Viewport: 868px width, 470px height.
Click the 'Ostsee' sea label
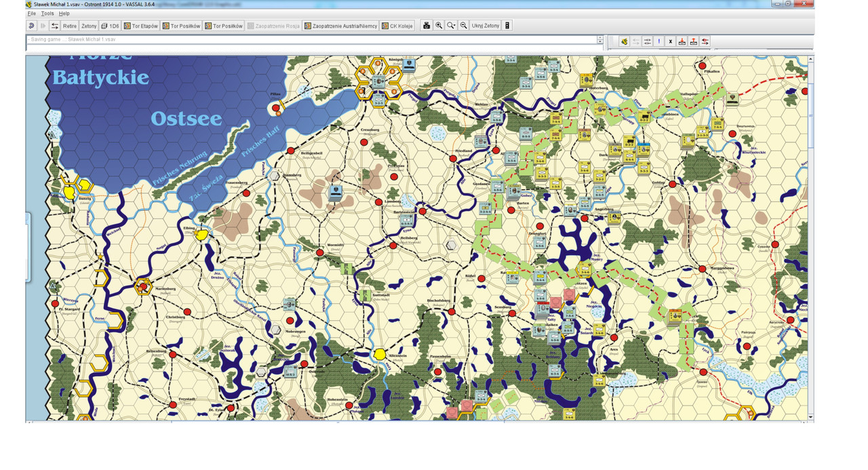tap(186, 119)
